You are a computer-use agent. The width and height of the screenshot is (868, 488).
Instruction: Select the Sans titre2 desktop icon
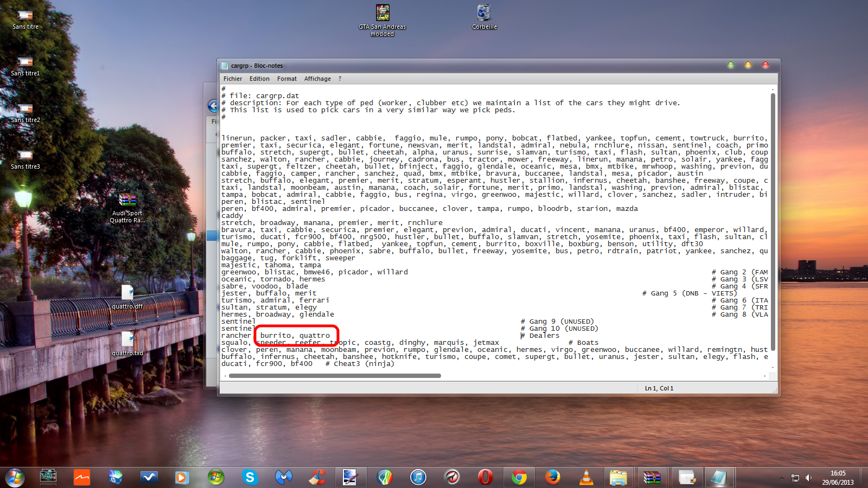[25, 113]
